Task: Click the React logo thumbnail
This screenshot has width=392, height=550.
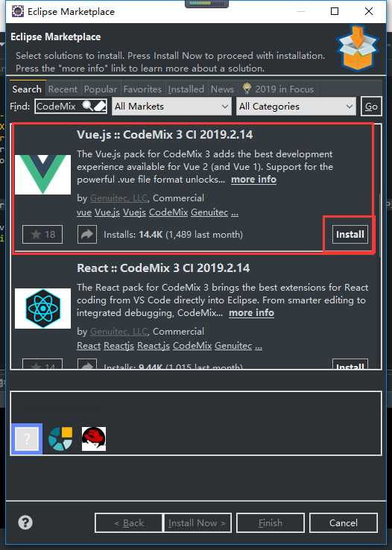Action: click(x=42, y=309)
